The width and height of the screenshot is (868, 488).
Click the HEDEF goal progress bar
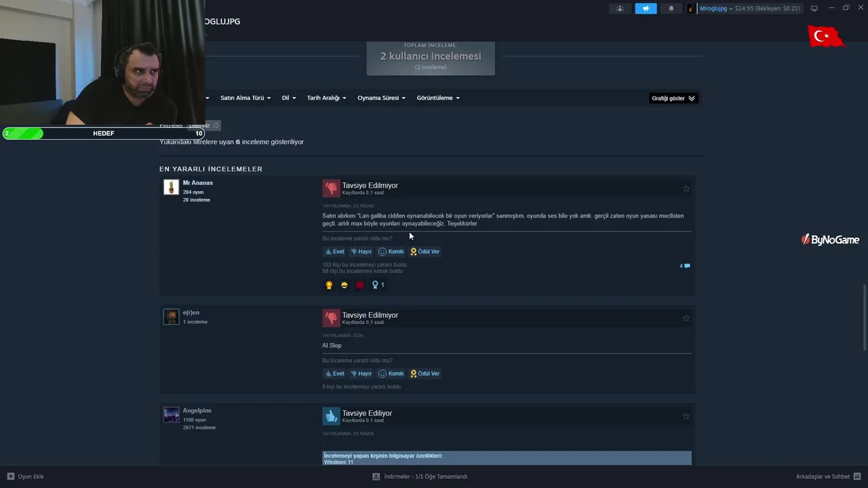104,134
